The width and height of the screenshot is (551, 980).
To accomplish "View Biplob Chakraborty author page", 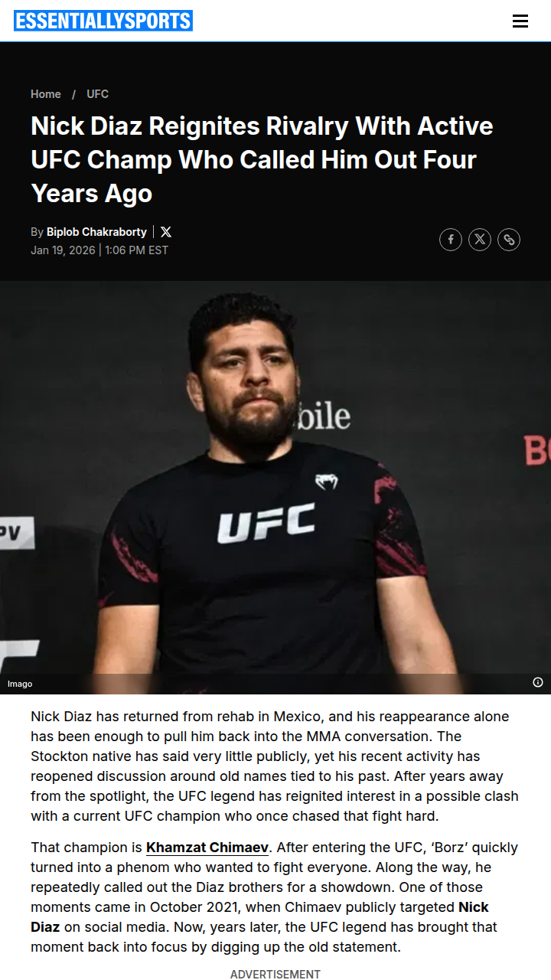I will (96, 232).
